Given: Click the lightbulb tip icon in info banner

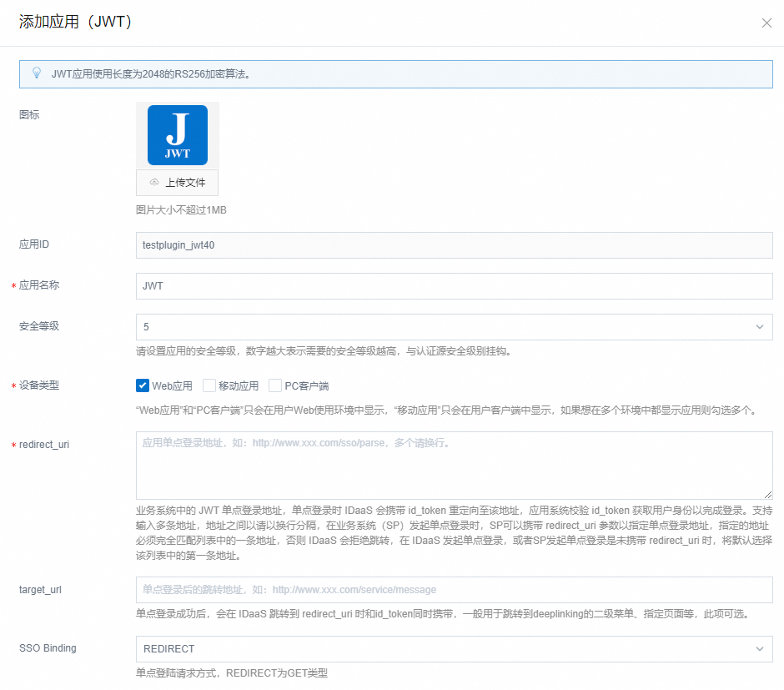Looking at the screenshot, I should 37,73.
